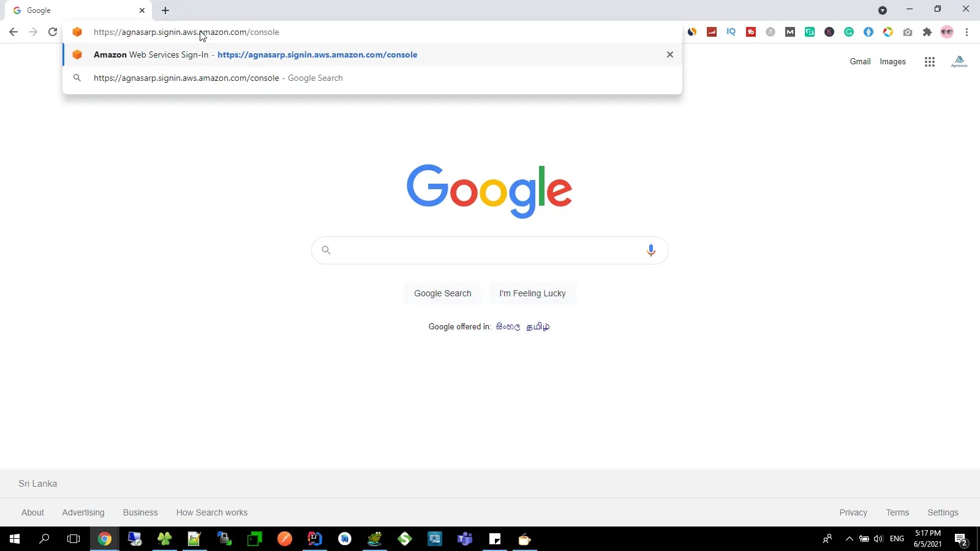The image size is (980, 551).
Task: Open the notification center icon
Action: coord(961,539)
